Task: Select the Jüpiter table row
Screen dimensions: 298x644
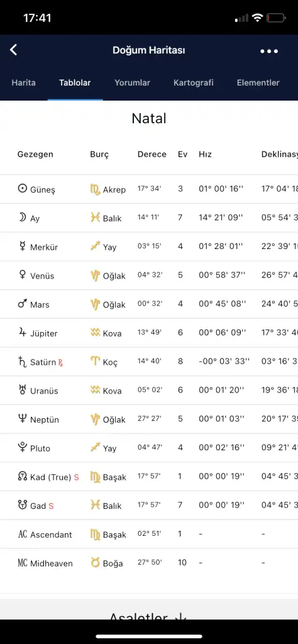Action: coord(149,333)
